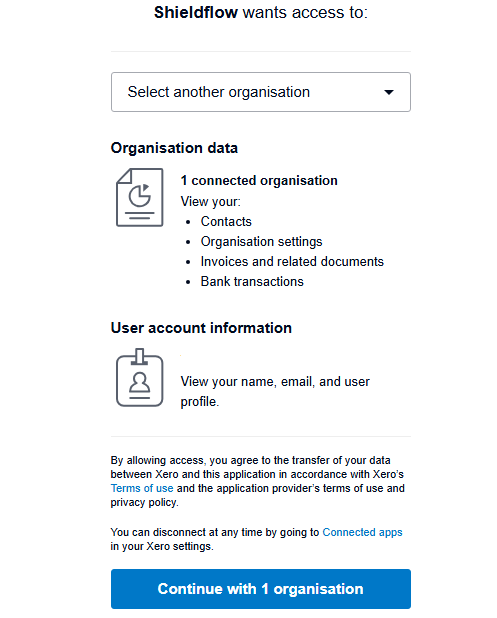Screen dimensions: 497x618
Task: Click the Bank transactions permission item
Action: tap(252, 282)
